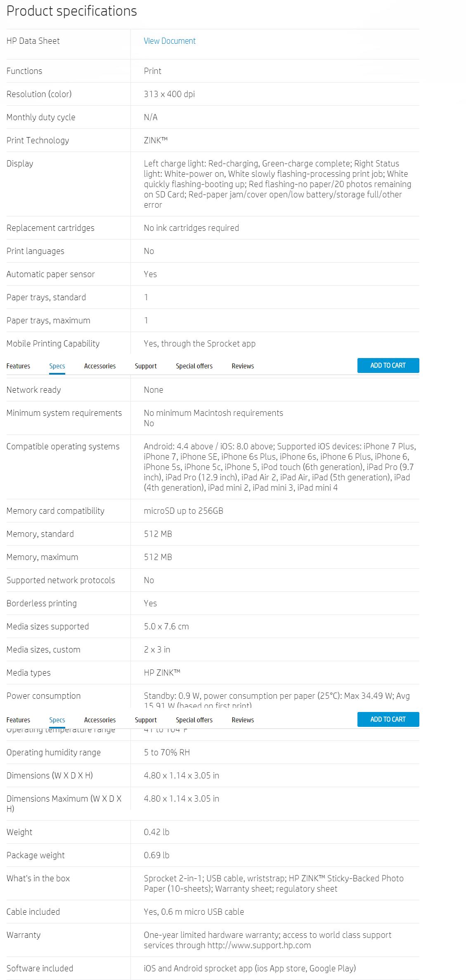Screen dimensions: 466x980
Task: Click the Product specifications heading
Action: click(x=72, y=11)
